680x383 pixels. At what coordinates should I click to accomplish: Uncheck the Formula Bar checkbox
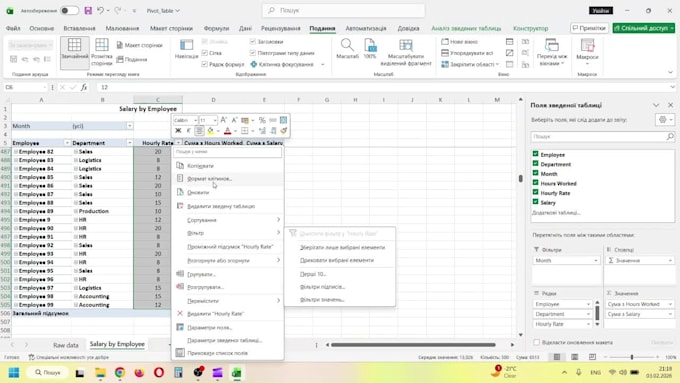tap(204, 64)
